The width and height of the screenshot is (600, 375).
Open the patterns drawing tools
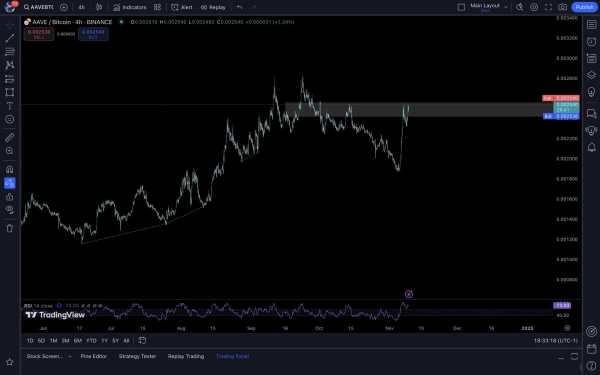pos(10,65)
